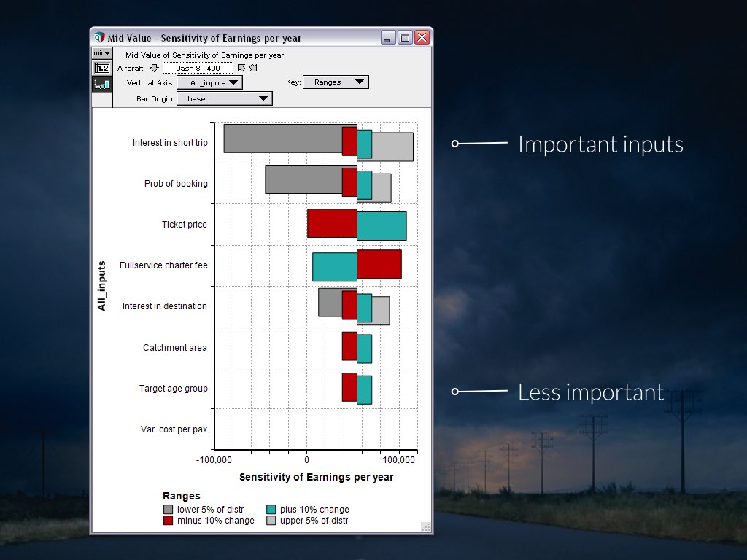Switch to table view icon
The width and height of the screenshot is (747, 560).
tap(101, 68)
